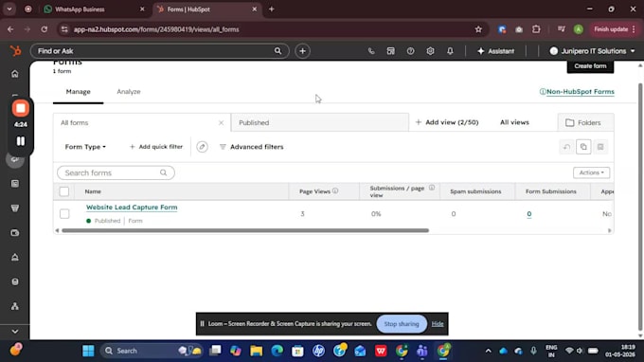Open File Explorer from taskbar
644x362 pixels.
pyautogui.click(x=257, y=351)
